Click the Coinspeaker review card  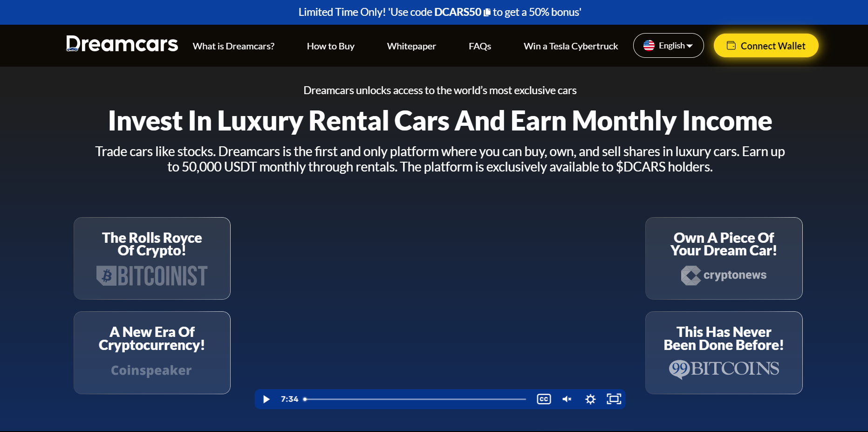pos(152,352)
